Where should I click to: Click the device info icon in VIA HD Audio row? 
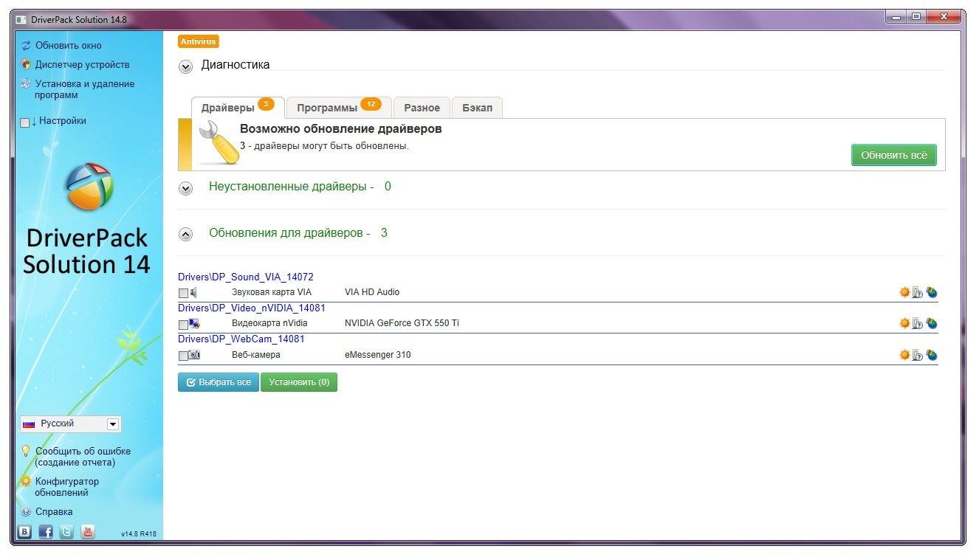click(918, 292)
